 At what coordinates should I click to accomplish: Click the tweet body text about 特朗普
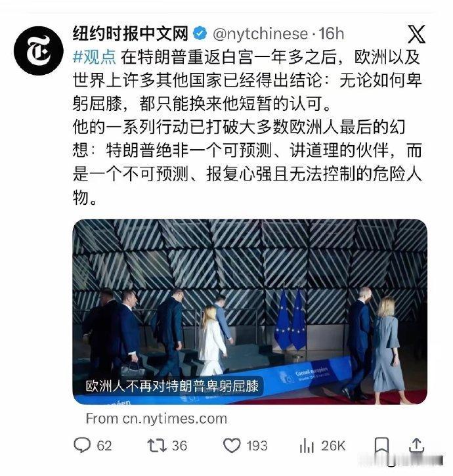[247, 127]
